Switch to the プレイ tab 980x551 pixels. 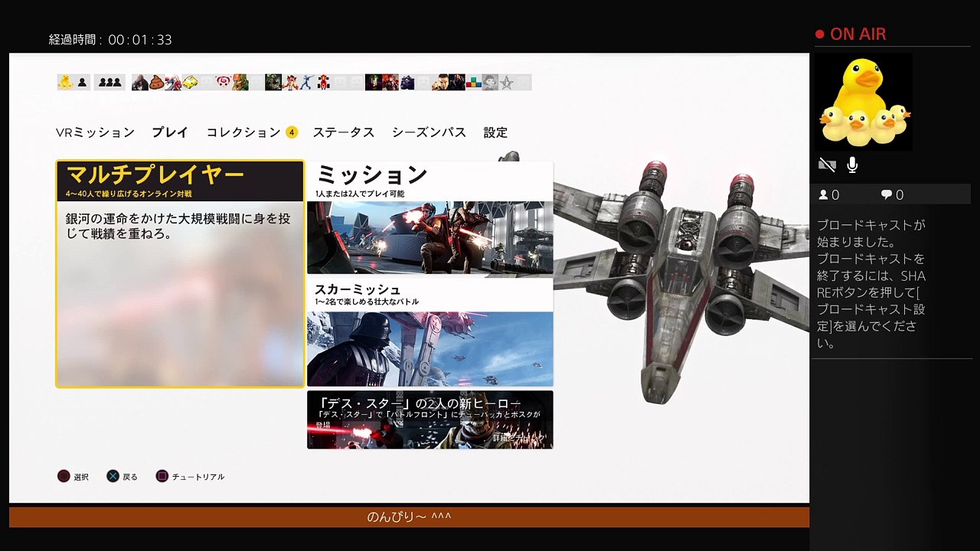170,132
